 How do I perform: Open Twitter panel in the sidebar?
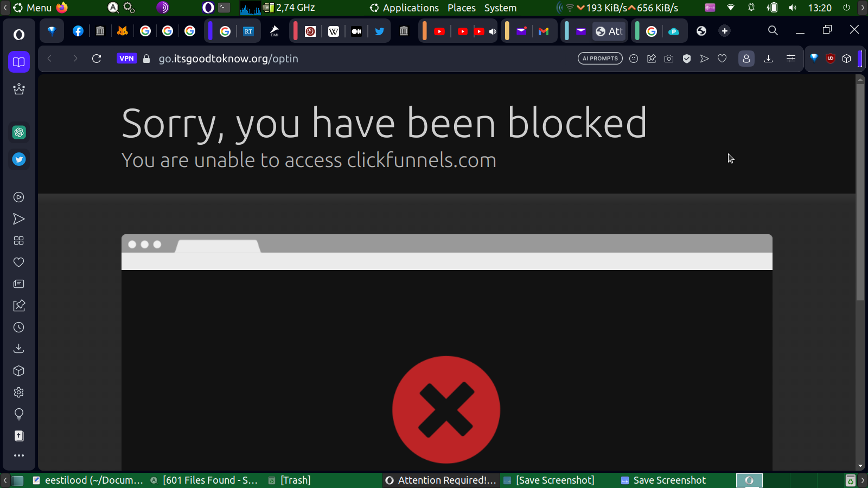point(19,159)
